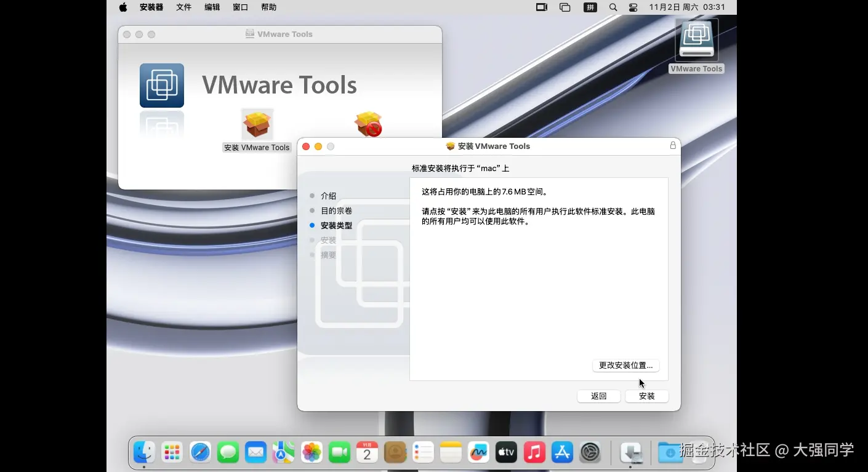Viewport: 868px width, 472px height.
Task: Open the Apple menu
Action: [123, 7]
